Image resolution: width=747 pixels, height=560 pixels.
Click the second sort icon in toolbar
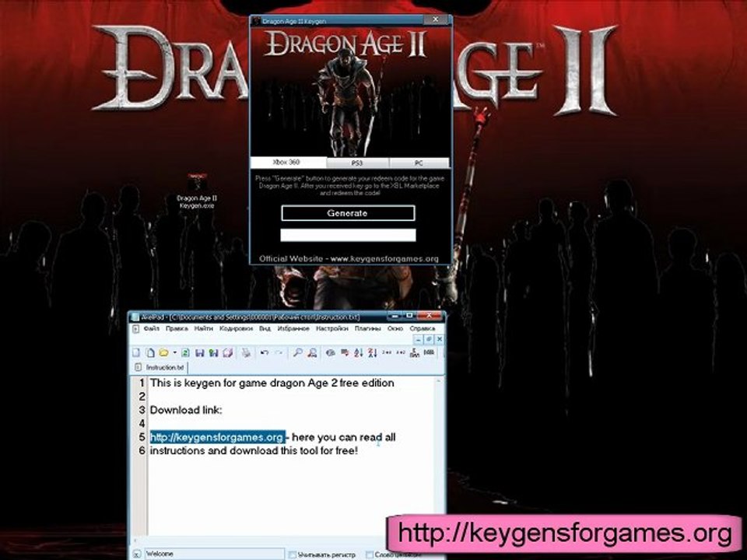click(373, 353)
